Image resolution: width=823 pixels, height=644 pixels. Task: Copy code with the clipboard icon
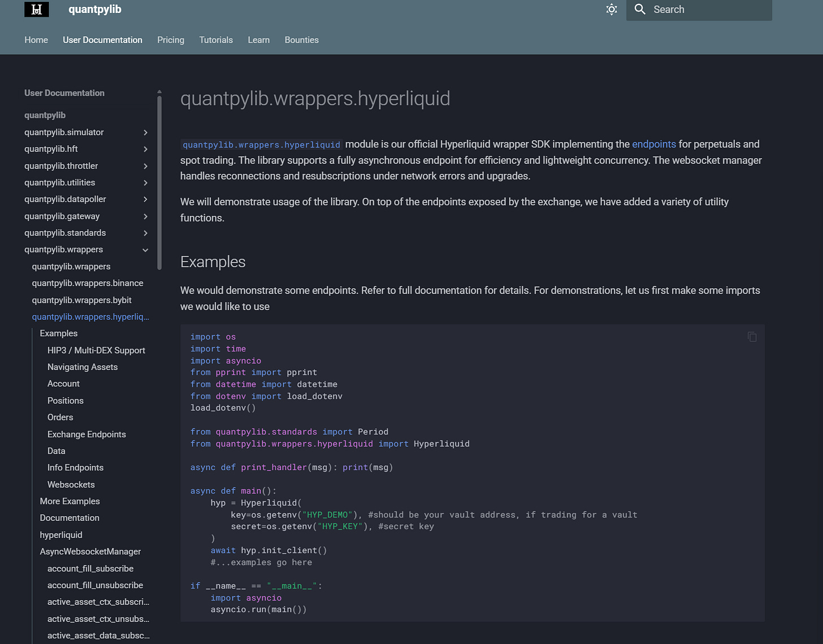point(752,337)
